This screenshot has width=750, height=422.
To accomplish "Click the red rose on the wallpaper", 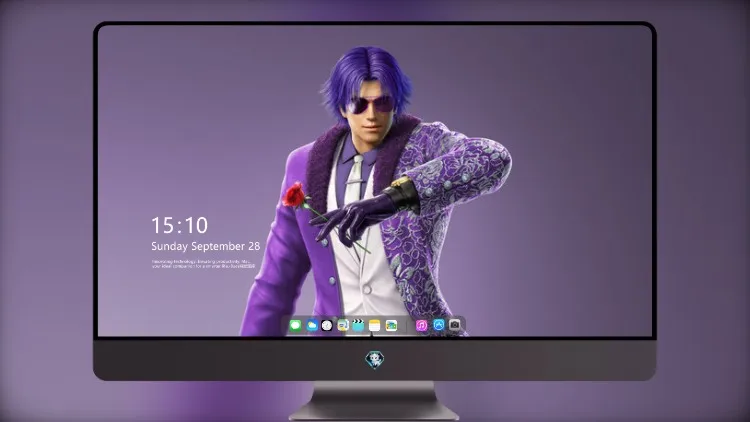I will pos(293,195).
